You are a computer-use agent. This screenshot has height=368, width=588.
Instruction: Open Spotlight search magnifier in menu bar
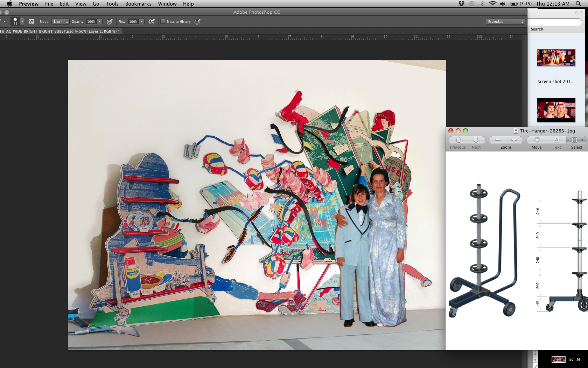click(578, 4)
